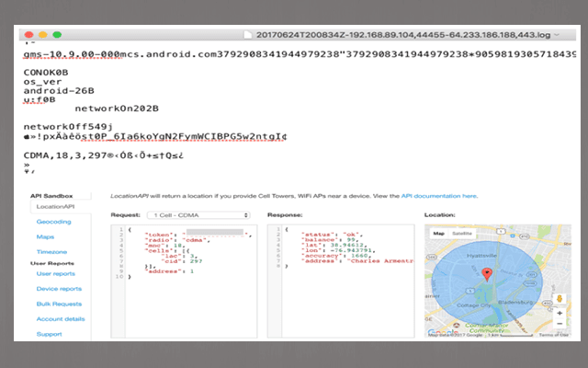This screenshot has height=368, width=588.
Task: Zoom out the map with minus button
Action: [x=558, y=324]
